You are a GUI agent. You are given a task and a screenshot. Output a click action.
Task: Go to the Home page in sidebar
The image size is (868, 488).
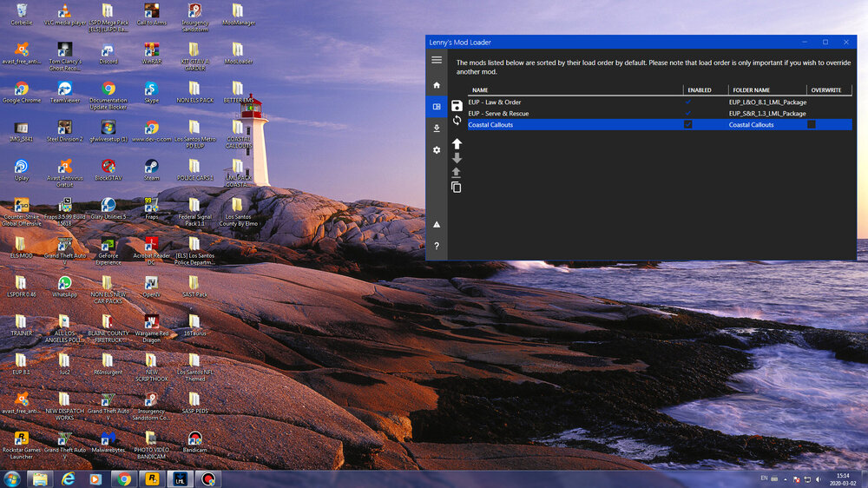point(437,85)
